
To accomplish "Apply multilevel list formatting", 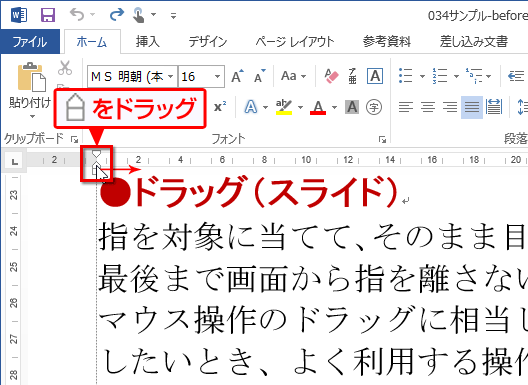I will 474,76.
